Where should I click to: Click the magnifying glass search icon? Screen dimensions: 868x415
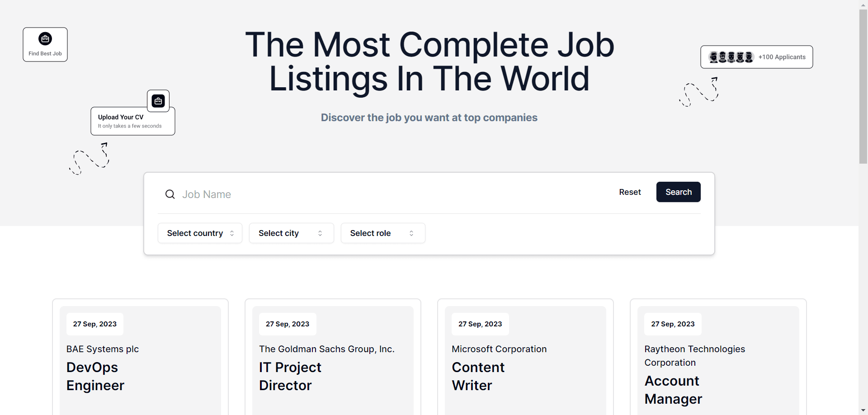point(170,194)
